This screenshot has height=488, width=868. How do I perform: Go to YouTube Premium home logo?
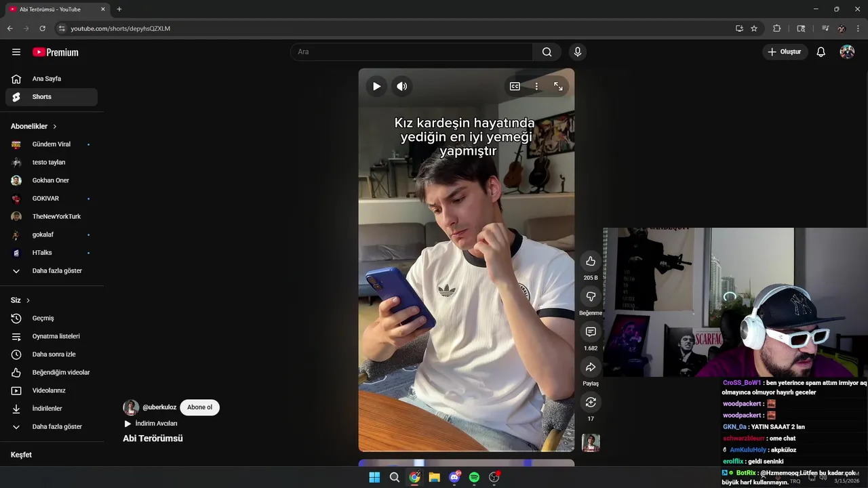tap(56, 52)
